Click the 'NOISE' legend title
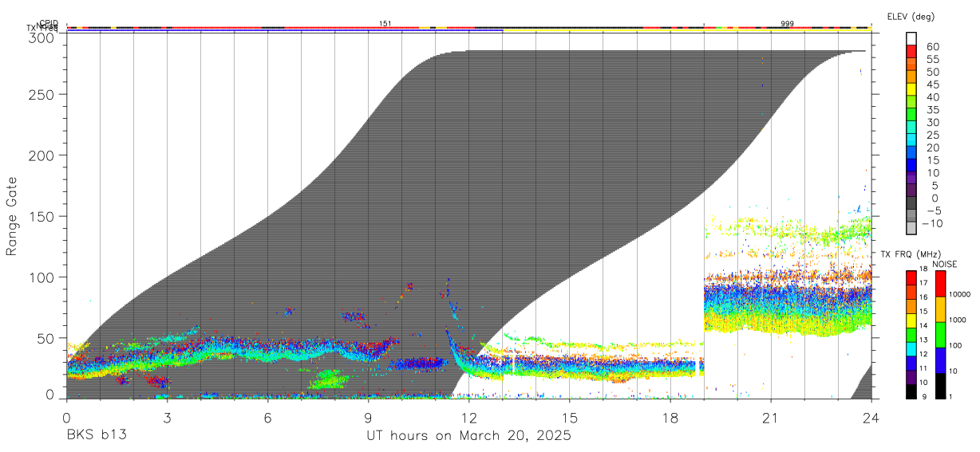Screen dimensions: 980x452 (x=944, y=264)
